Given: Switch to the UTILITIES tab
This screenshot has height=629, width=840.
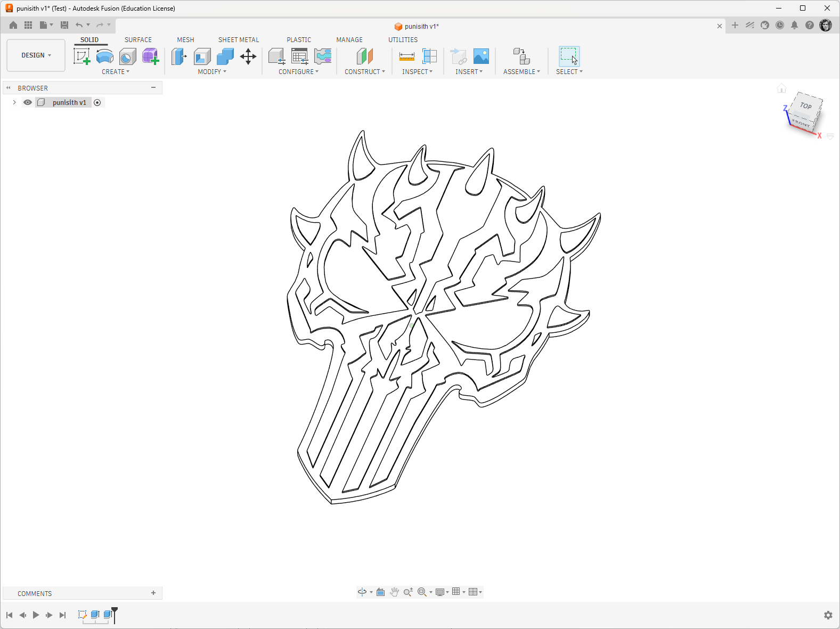Looking at the screenshot, I should (x=403, y=40).
